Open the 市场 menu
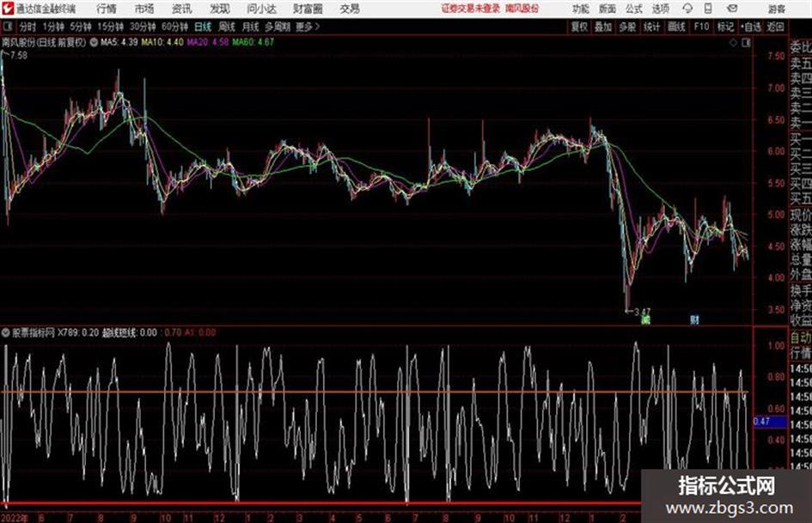Screen dimensions: 812x523 click(x=144, y=9)
